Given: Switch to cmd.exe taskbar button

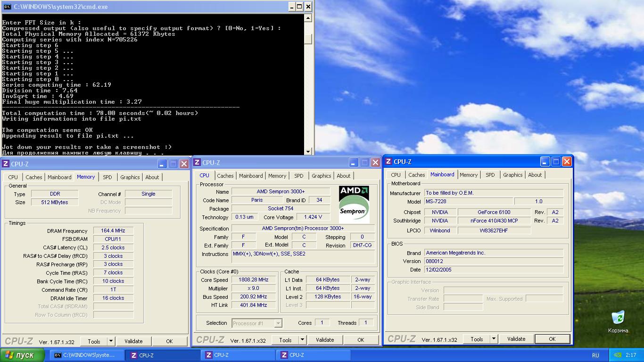Looking at the screenshot, I should tap(87, 355).
